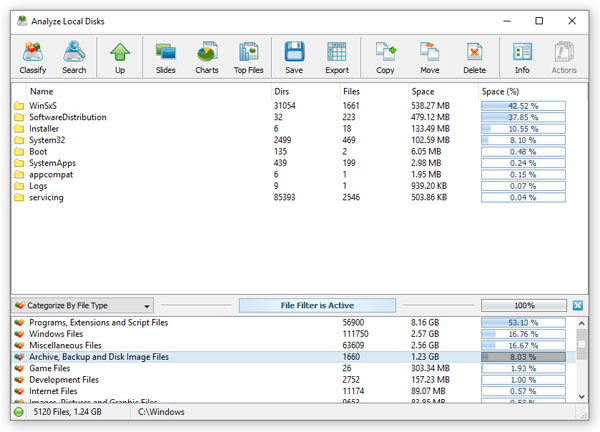Sort by the Name column header
The width and height of the screenshot is (600, 432).
(41, 91)
